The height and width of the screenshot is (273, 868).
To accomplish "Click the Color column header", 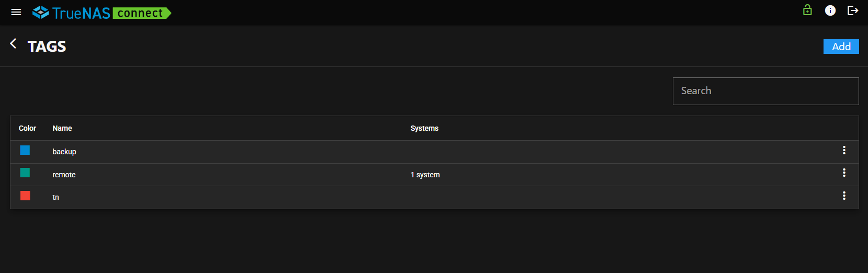I will click(x=27, y=128).
